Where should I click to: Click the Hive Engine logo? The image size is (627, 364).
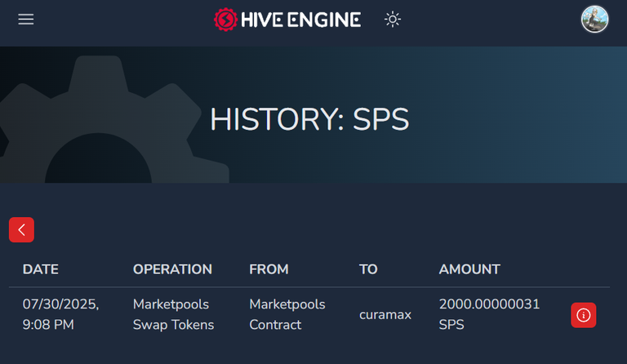[287, 19]
